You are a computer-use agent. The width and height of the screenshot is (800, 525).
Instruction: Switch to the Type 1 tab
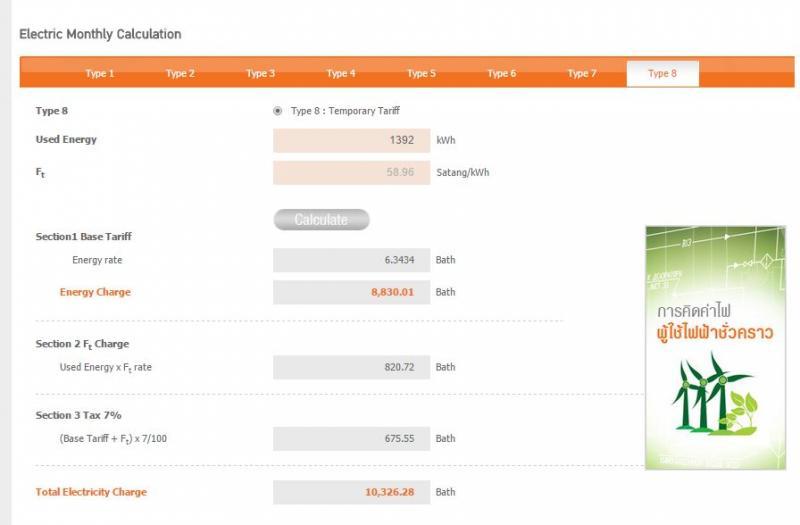click(99, 73)
